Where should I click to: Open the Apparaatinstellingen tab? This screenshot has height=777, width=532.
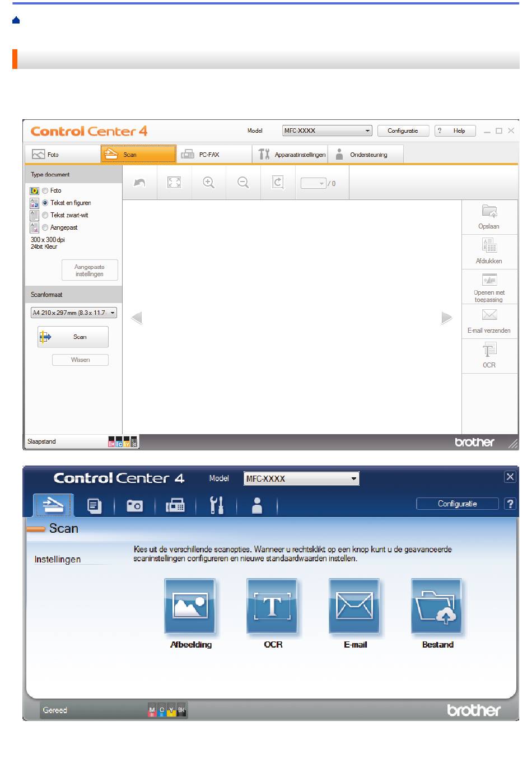pos(290,154)
